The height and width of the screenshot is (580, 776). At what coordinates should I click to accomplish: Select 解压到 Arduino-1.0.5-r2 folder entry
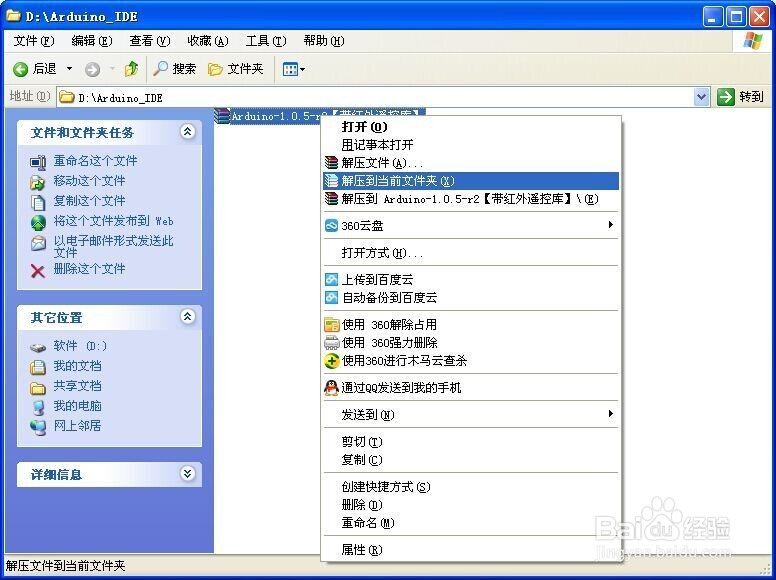(x=471, y=199)
